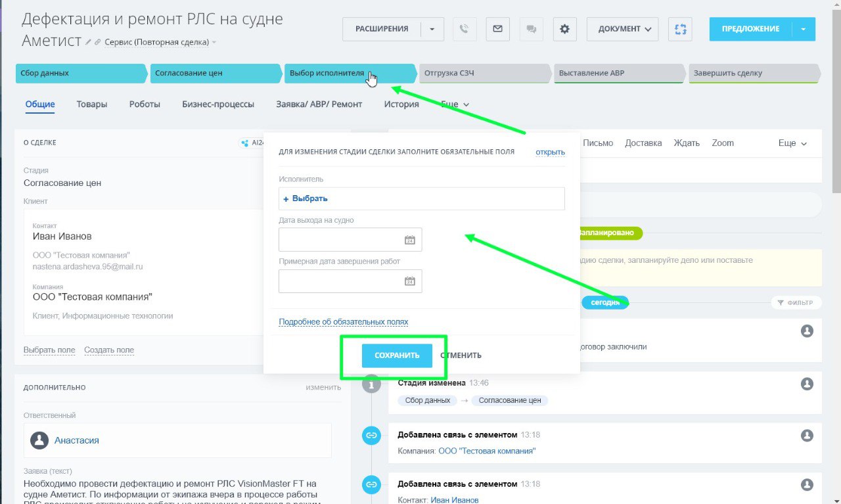This screenshot has height=504, width=841.
Task: Choose the Ждать activity option
Action: (687, 143)
